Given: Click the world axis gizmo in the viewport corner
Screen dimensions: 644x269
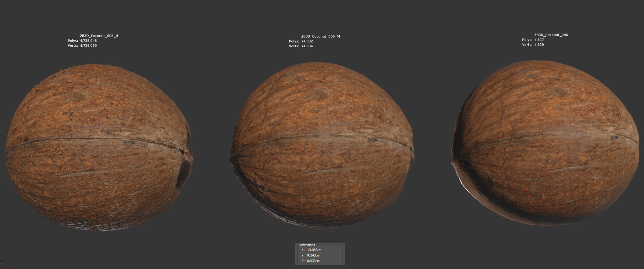Looking at the screenshot, I should pyautogui.click(x=3, y=265).
